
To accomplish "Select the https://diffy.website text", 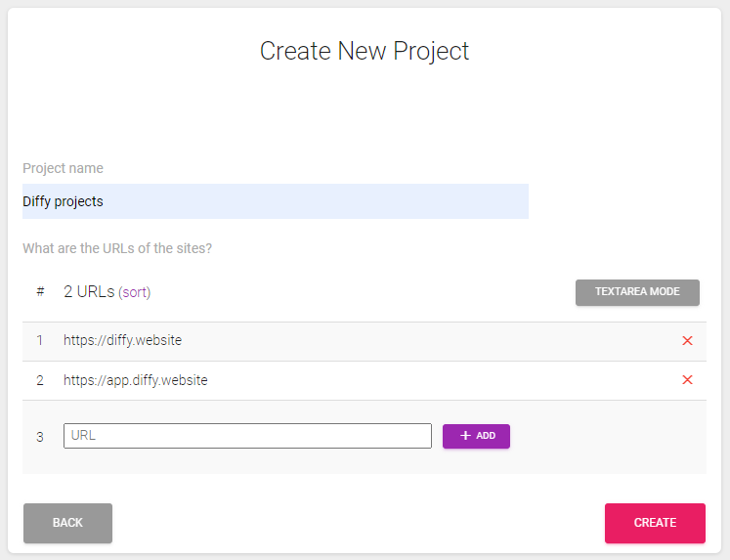I will click(x=122, y=340).
